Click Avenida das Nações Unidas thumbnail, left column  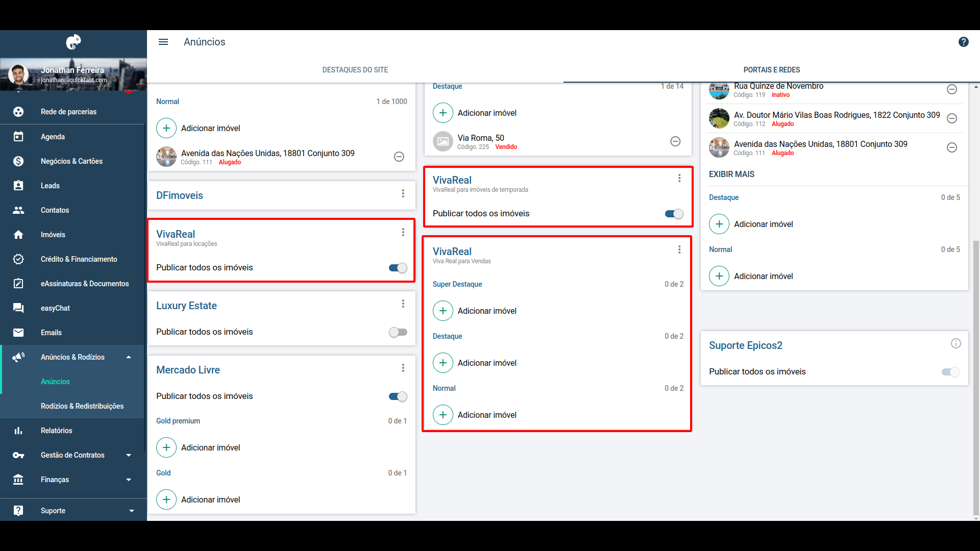coord(166,157)
